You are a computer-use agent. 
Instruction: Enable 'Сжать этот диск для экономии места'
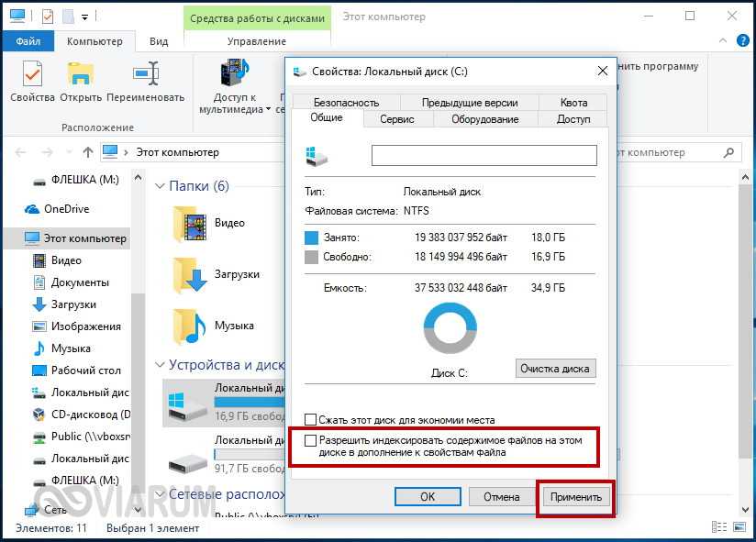[x=311, y=420]
